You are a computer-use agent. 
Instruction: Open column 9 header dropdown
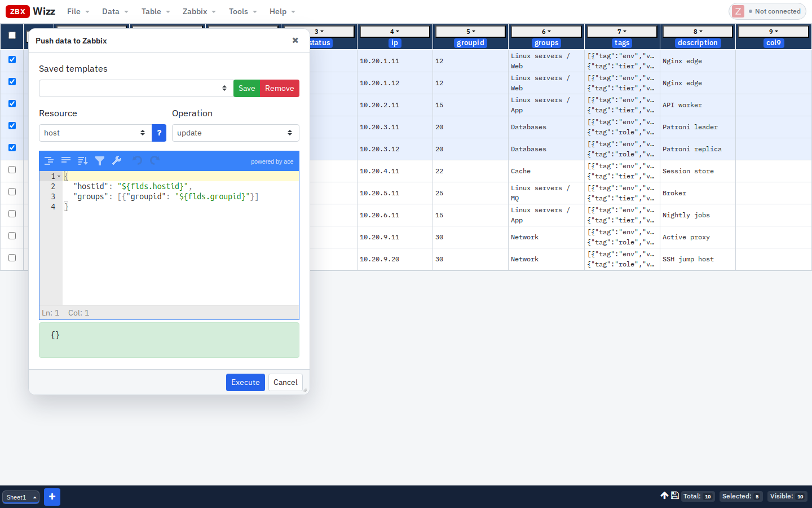(774, 32)
